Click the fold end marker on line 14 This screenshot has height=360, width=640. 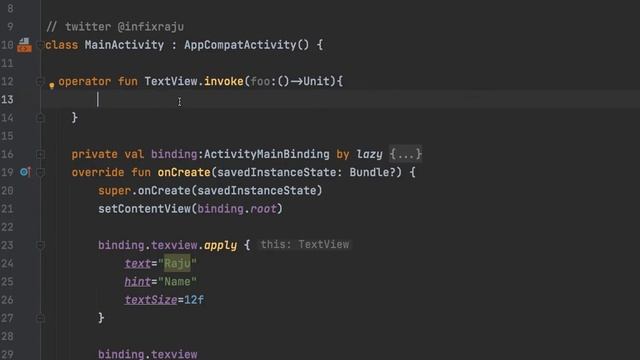point(40,118)
